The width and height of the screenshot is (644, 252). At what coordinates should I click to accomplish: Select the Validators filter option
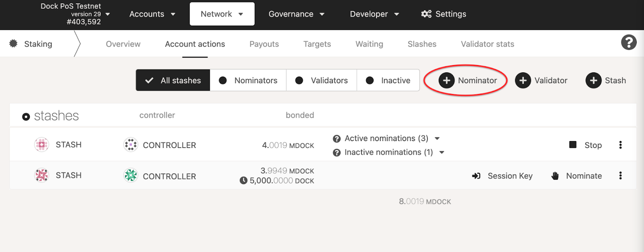coord(322,80)
